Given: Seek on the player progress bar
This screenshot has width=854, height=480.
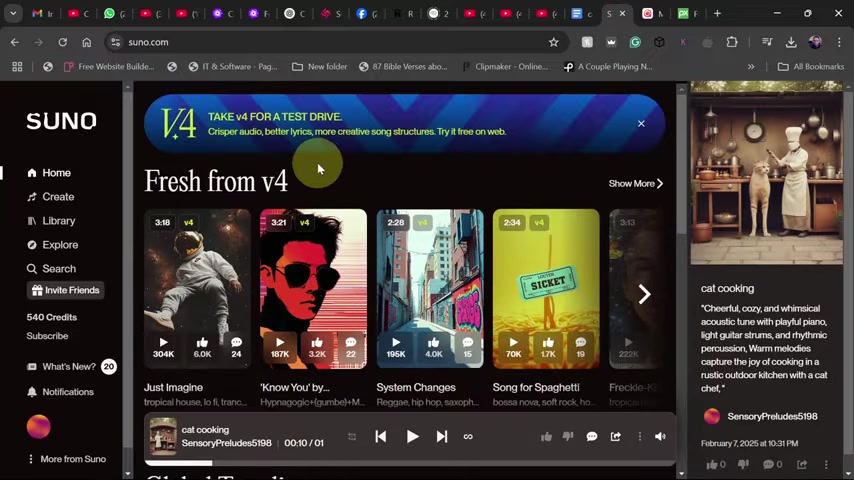Looking at the screenshot, I should 410,463.
